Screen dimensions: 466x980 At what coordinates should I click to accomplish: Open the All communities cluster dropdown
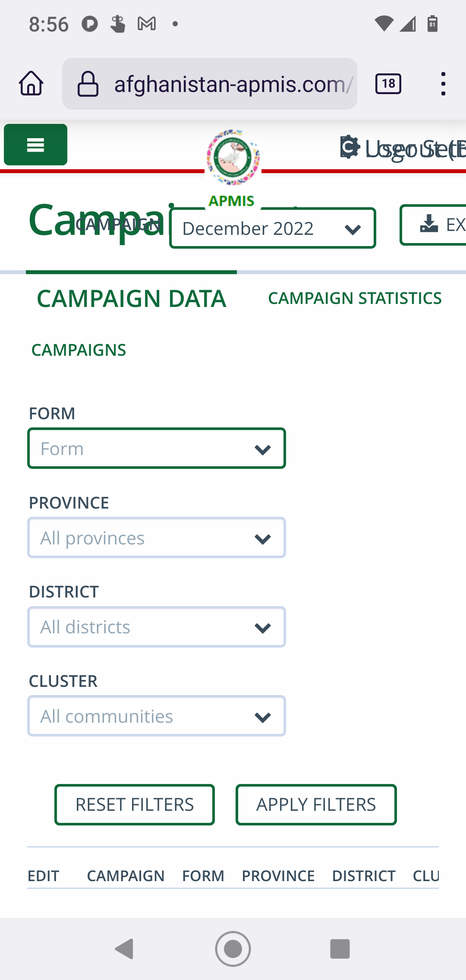[x=156, y=716]
